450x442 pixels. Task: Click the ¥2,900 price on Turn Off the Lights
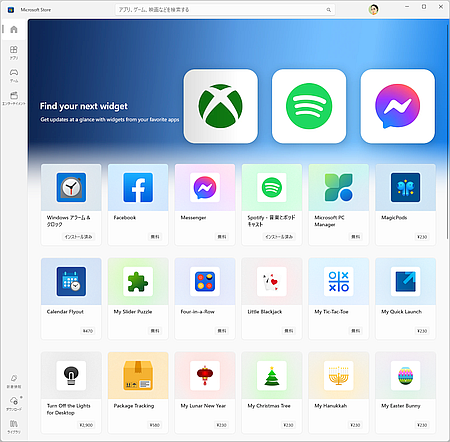coord(86,425)
